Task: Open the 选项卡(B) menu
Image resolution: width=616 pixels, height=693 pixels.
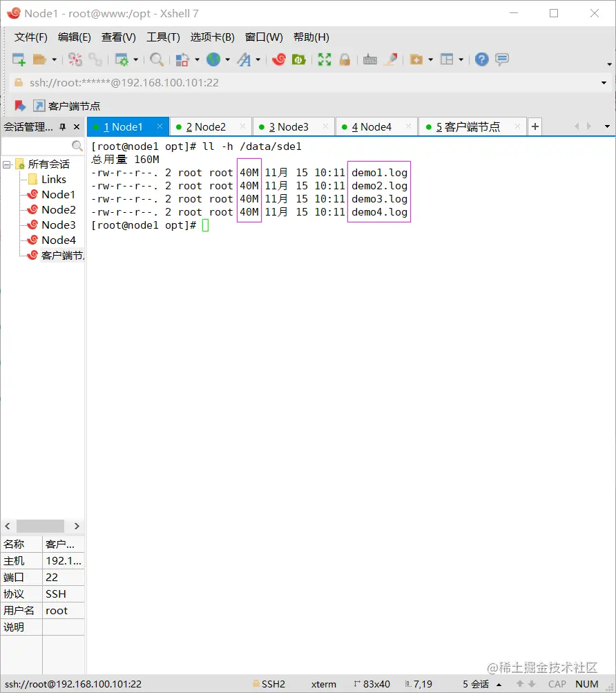Action: [x=213, y=37]
